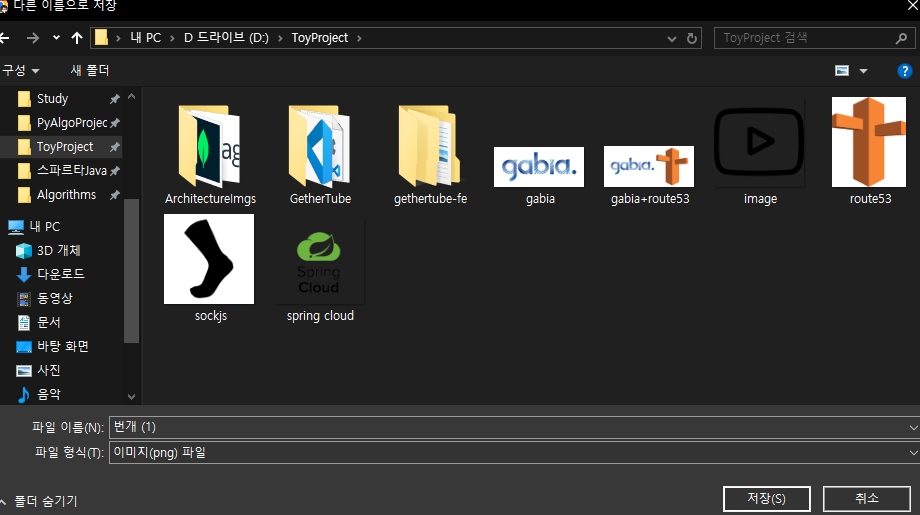The width and height of the screenshot is (920, 515).
Task: Click the ToyProject breadcrumb segment
Action: tap(320, 38)
